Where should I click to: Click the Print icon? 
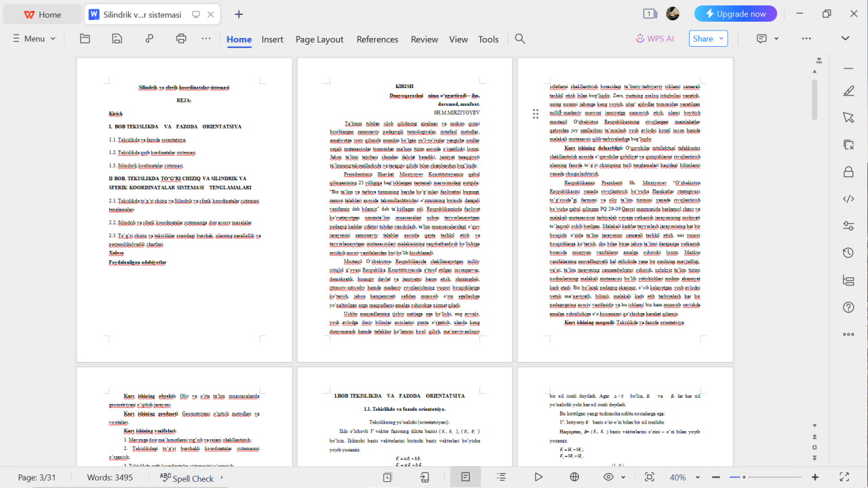(x=181, y=39)
